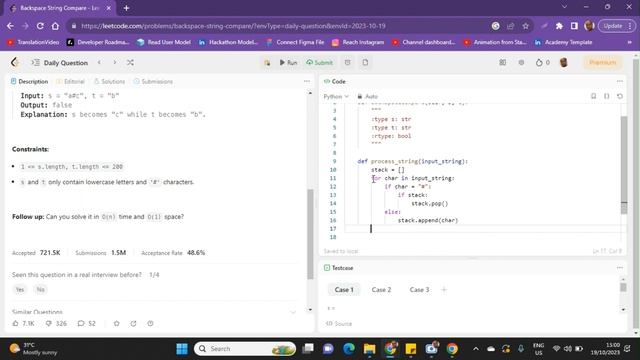Go to next question arrow

click(115, 62)
